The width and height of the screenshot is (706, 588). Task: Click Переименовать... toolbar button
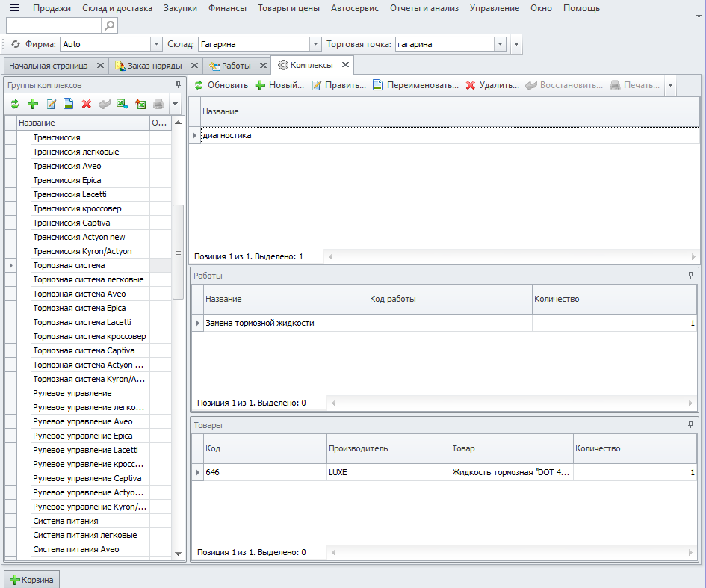416,85
